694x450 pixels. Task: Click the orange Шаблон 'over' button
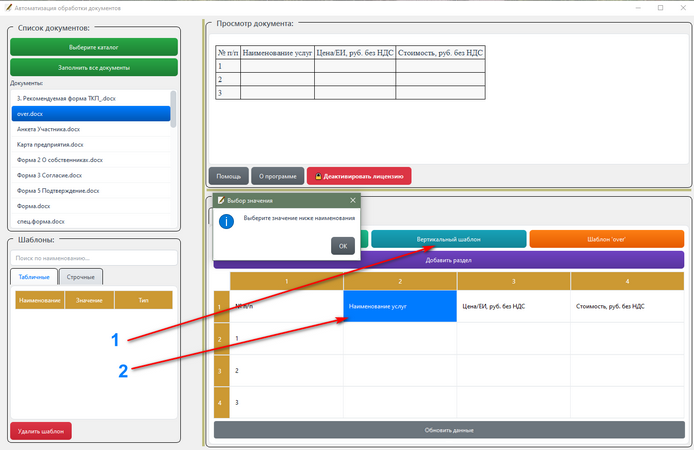(606, 239)
